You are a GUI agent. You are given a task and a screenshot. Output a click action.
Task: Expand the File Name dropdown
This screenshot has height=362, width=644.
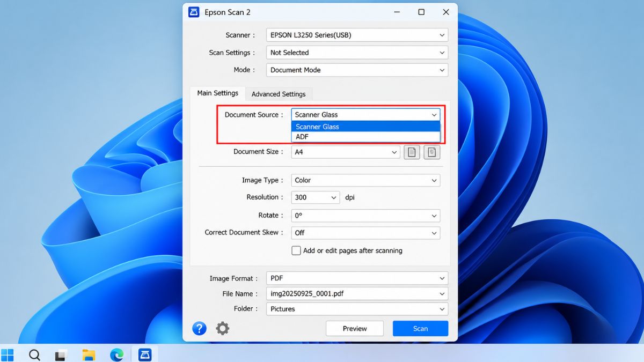[x=357, y=294]
